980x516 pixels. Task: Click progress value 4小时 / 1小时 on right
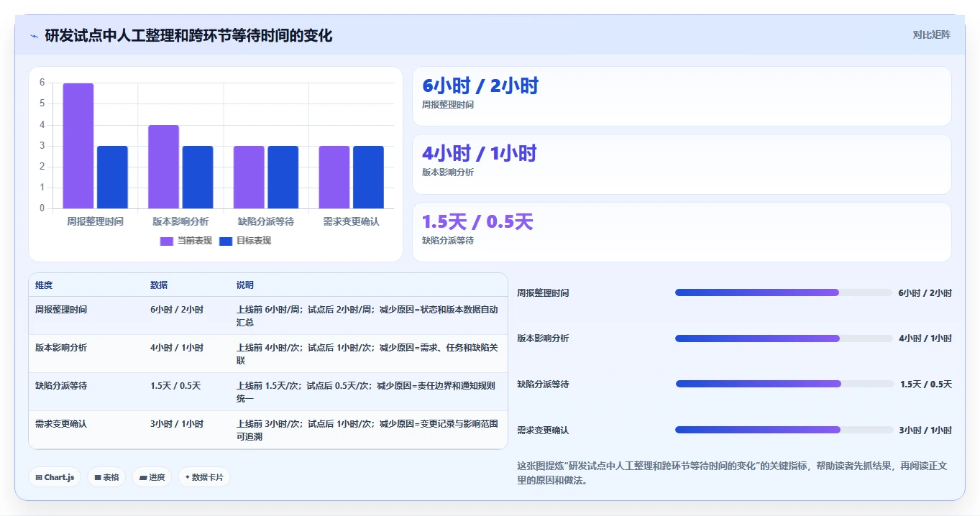[925, 338]
